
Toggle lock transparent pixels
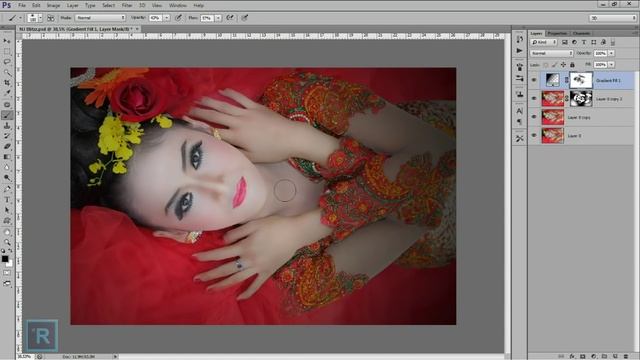546,65
